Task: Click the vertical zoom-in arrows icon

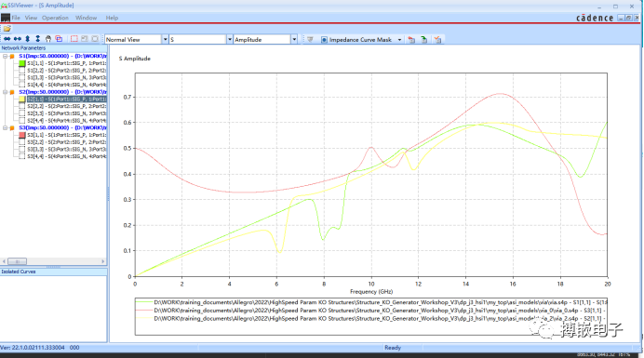Action: click(28, 39)
